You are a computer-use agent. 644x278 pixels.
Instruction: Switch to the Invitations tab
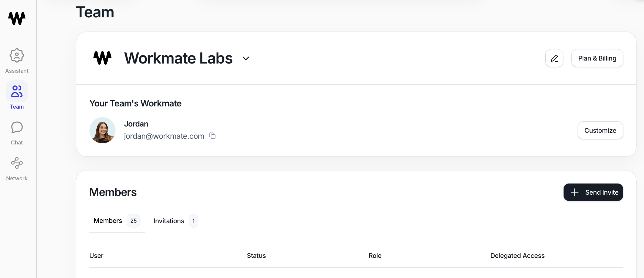point(176,221)
